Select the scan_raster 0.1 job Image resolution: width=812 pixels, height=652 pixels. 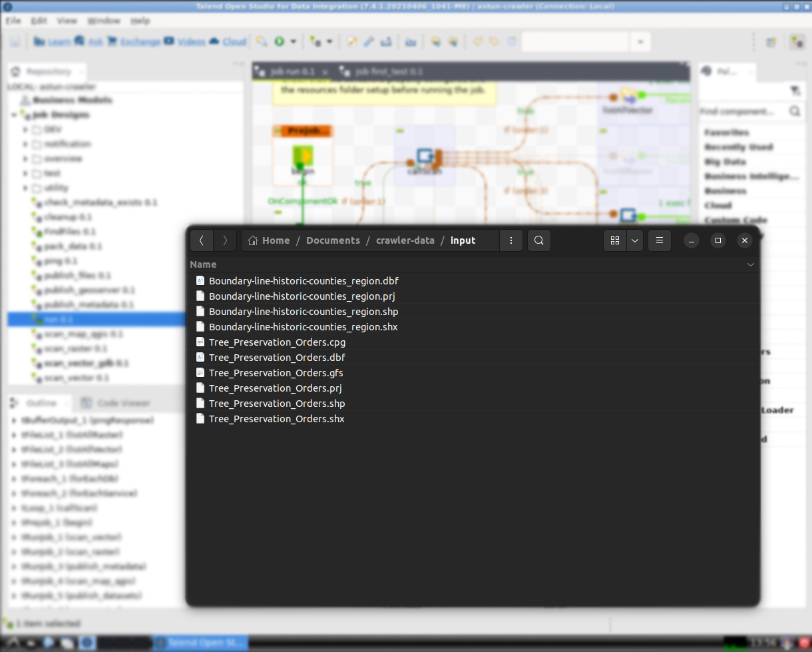[x=75, y=348]
